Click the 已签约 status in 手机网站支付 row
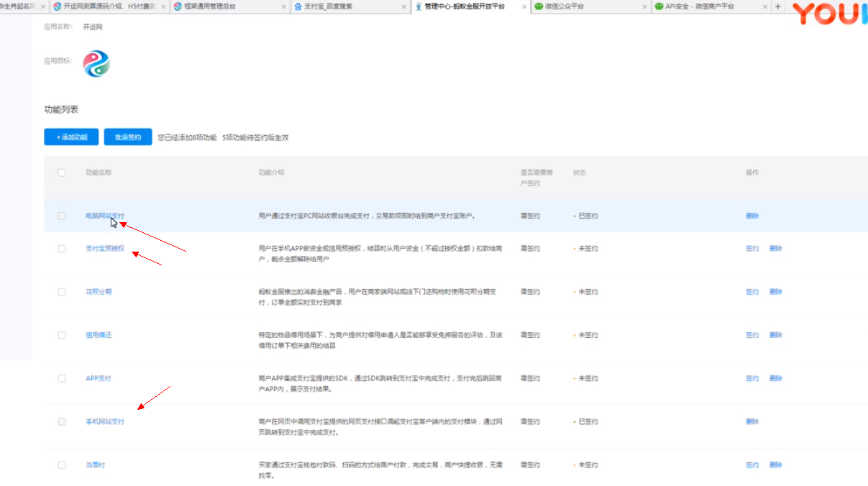The width and height of the screenshot is (868, 486). tap(588, 421)
